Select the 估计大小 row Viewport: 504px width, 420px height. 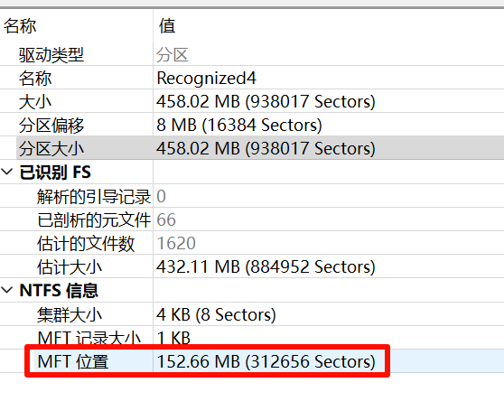(x=252, y=266)
